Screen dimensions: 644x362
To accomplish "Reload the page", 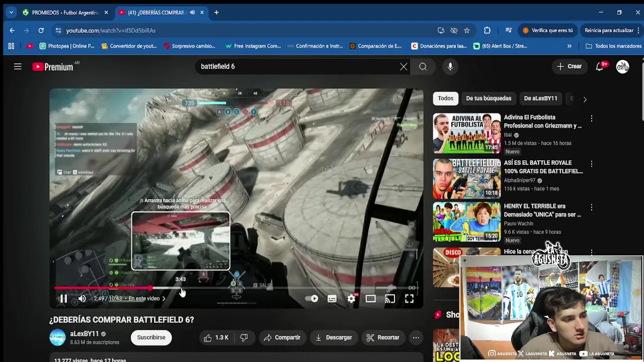I will coord(41,31).
